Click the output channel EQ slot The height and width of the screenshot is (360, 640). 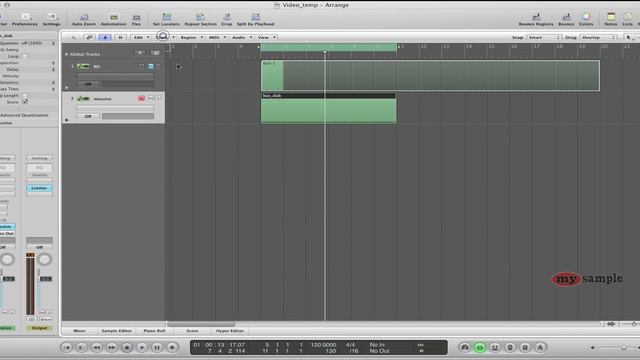[x=39, y=167]
